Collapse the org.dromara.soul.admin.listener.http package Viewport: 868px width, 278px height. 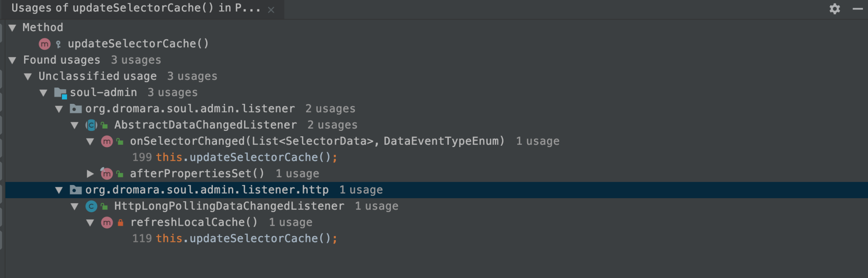tap(59, 190)
